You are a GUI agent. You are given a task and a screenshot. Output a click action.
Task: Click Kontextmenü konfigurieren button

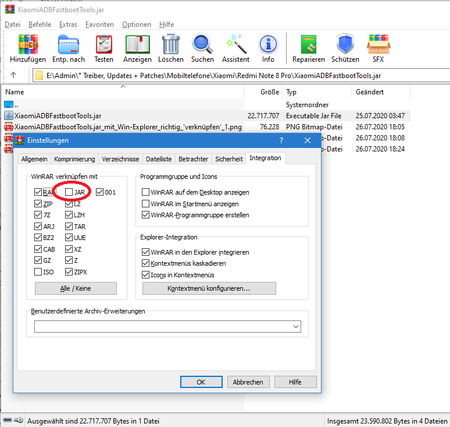209,288
